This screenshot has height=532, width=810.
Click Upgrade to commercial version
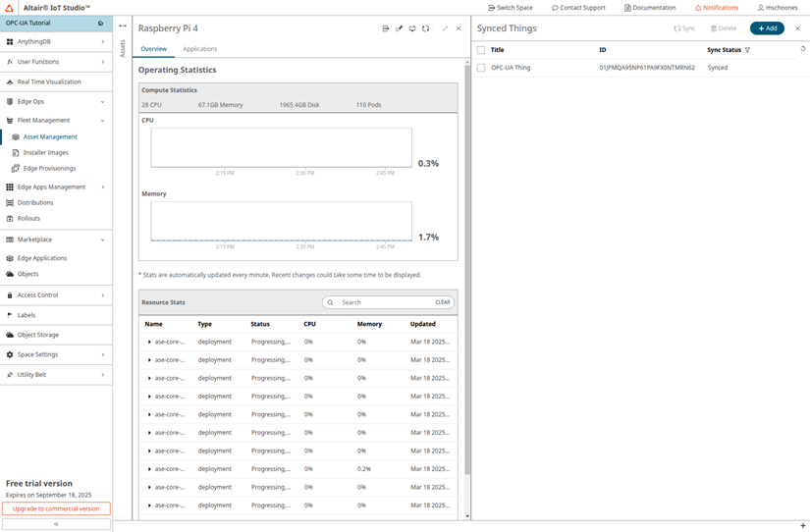pos(56,508)
